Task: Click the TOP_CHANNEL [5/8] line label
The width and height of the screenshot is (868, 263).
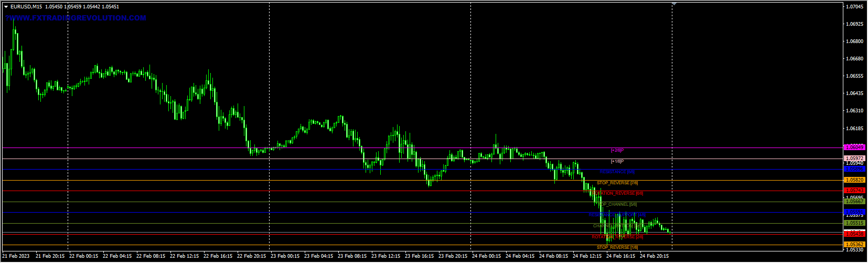Action: pos(617,204)
